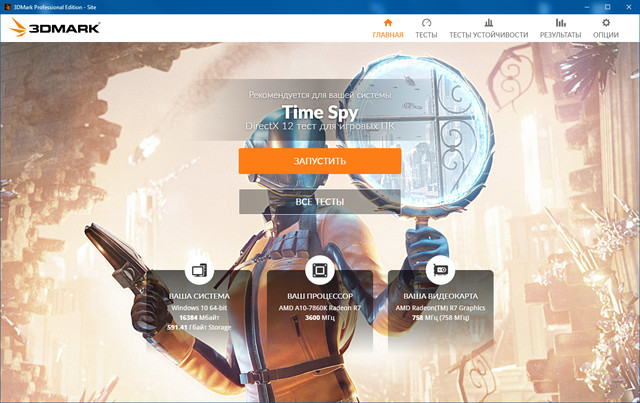Click the computer icon above ВАША СИСТЕМА
The image size is (640, 403).
pos(199,270)
